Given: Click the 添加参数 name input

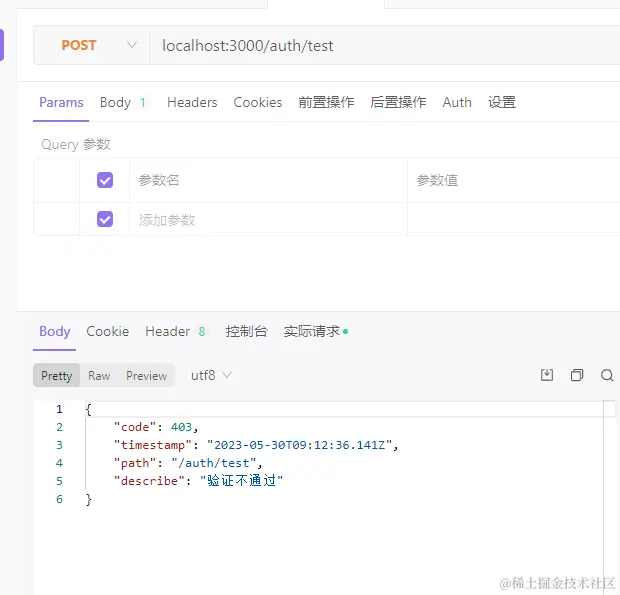Looking at the screenshot, I should 268,219.
